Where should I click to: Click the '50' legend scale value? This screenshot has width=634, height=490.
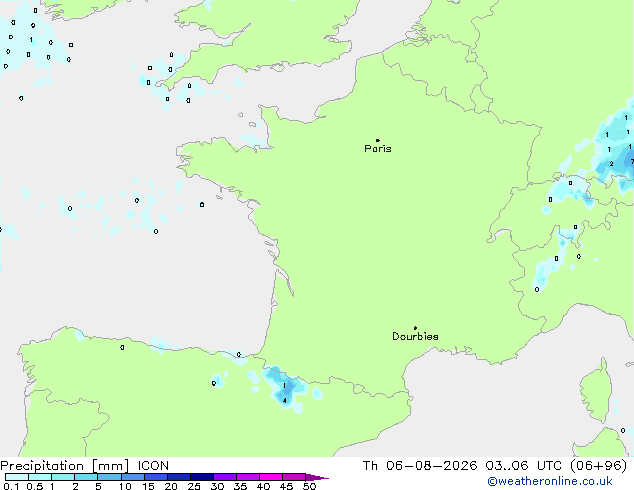309,486
